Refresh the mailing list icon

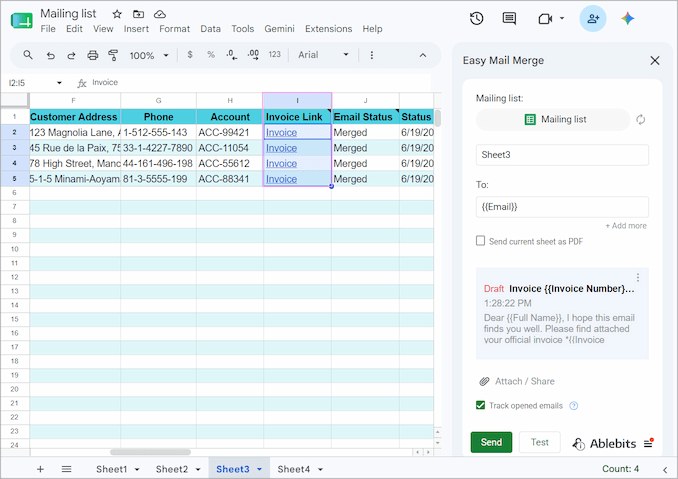640,119
